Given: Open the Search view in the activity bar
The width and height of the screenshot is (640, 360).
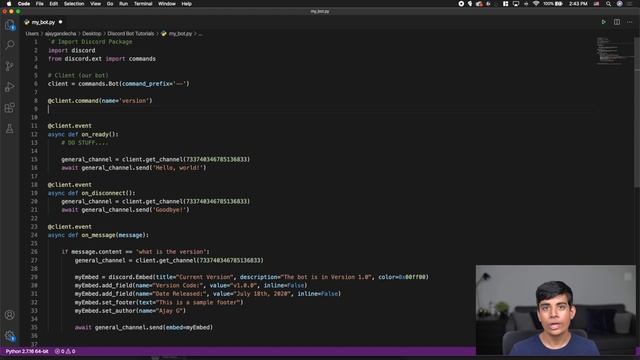Looking at the screenshot, I should pos(10,44).
